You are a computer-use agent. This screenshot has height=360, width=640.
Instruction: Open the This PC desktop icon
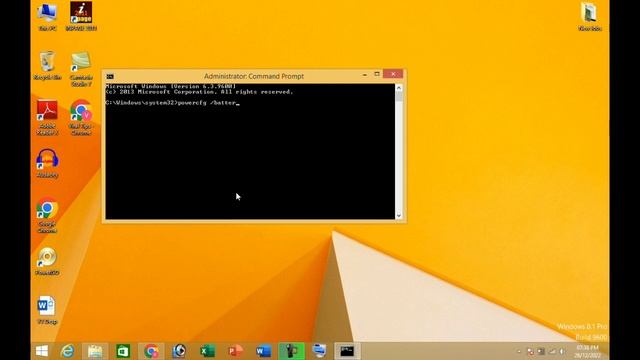coord(47,16)
